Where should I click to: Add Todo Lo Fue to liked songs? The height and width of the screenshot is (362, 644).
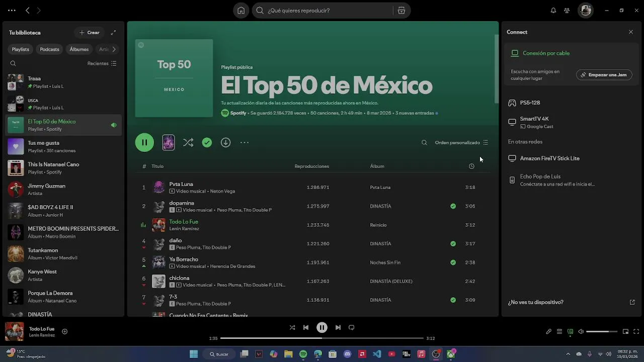64,331
